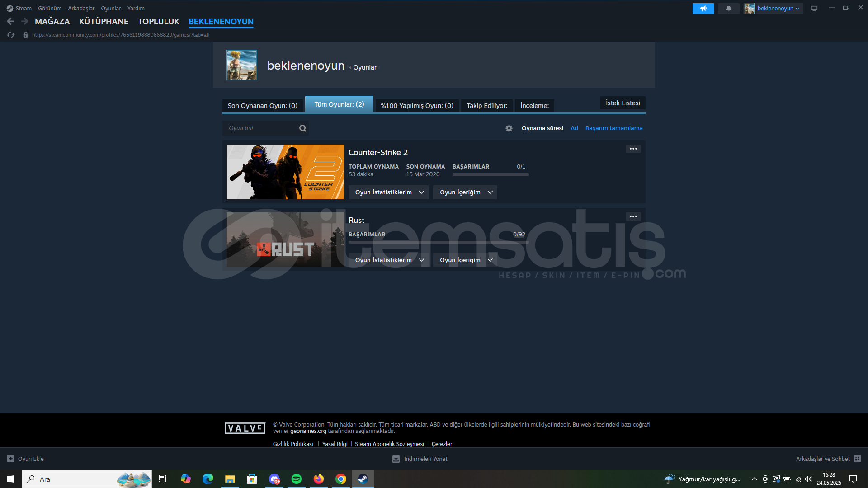Open the Takip Ediliyor tab
Viewport: 868px width, 488px height.
(487, 106)
